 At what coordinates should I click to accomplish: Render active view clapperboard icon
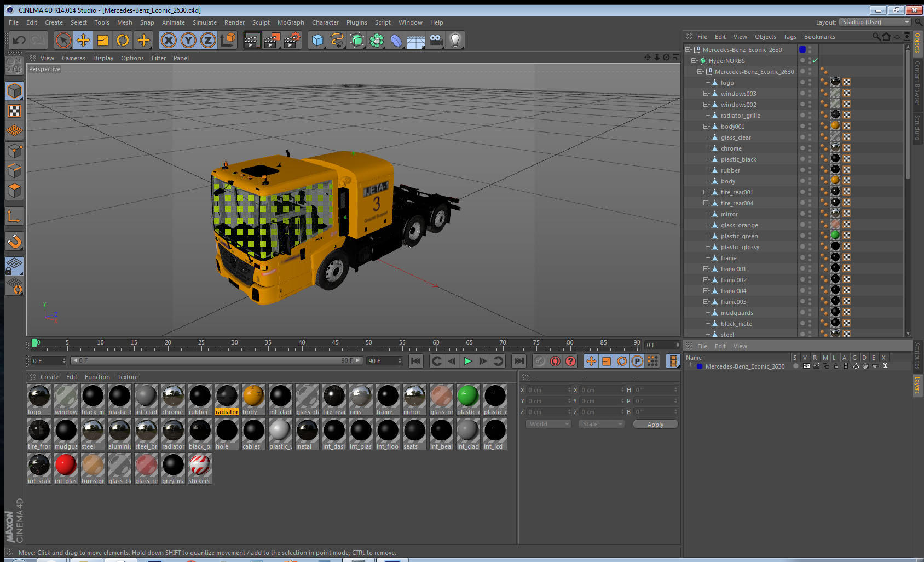pyautogui.click(x=251, y=40)
